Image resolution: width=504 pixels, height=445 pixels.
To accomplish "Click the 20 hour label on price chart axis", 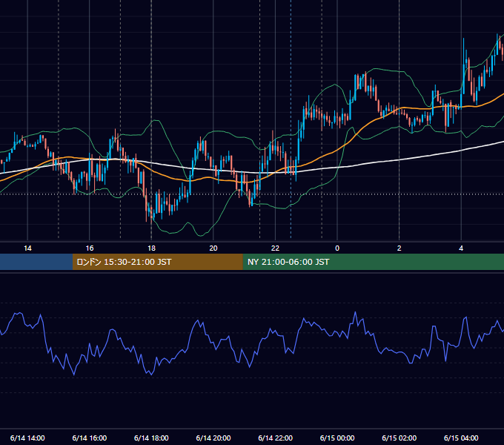I will [213, 248].
